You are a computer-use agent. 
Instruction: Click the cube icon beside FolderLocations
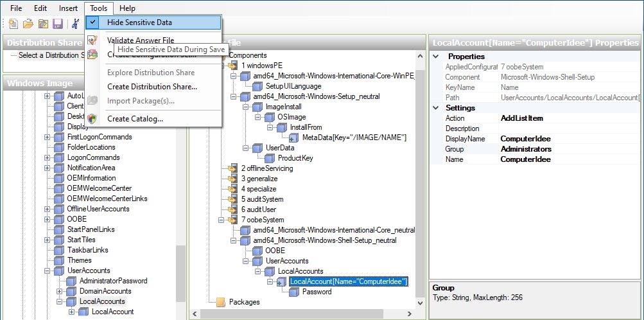coord(59,147)
